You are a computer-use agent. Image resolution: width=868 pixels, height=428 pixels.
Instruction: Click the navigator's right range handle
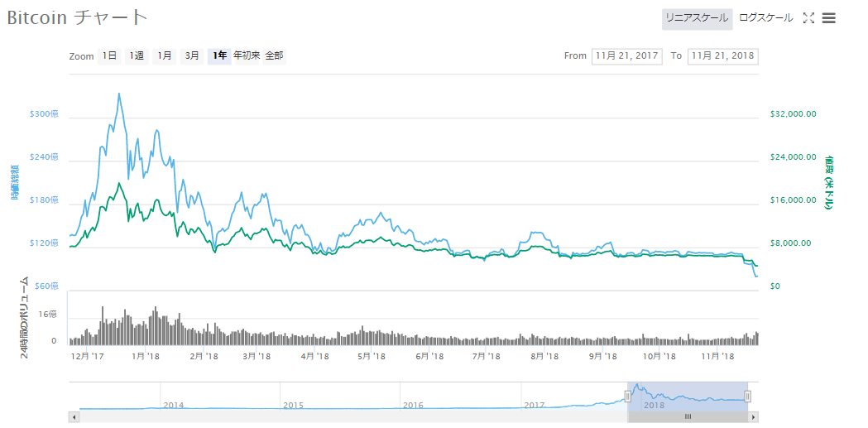point(747,397)
